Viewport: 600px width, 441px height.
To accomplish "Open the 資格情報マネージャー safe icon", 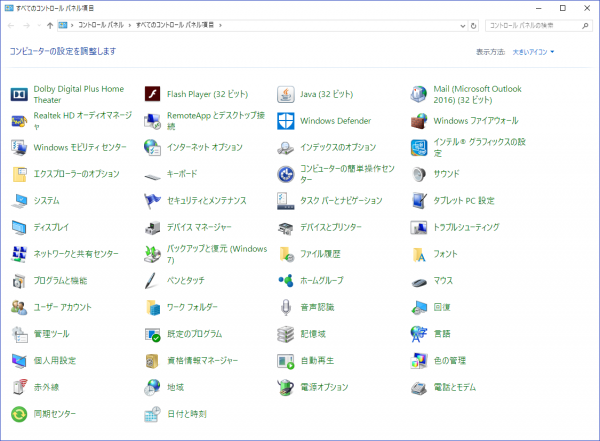I will (152, 361).
